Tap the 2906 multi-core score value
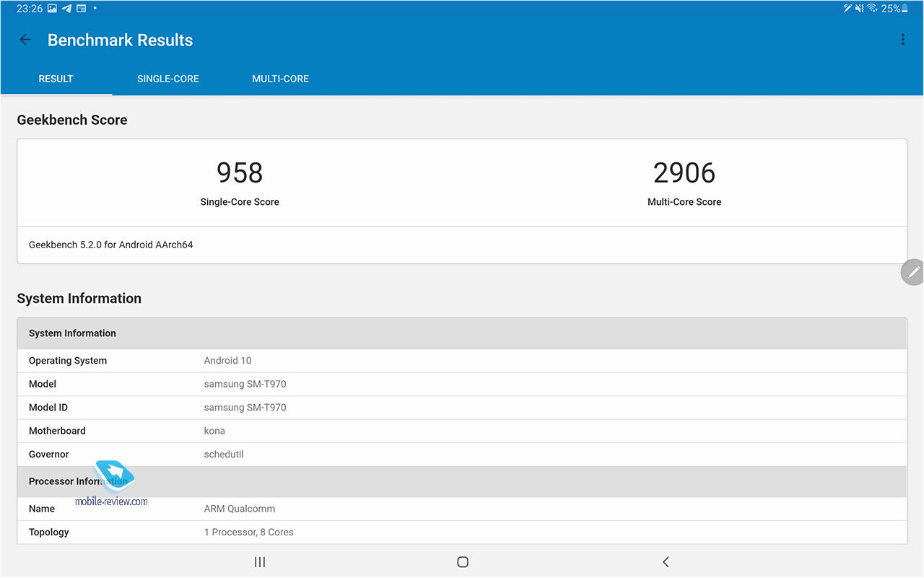 pyautogui.click(x=684, y=172)
